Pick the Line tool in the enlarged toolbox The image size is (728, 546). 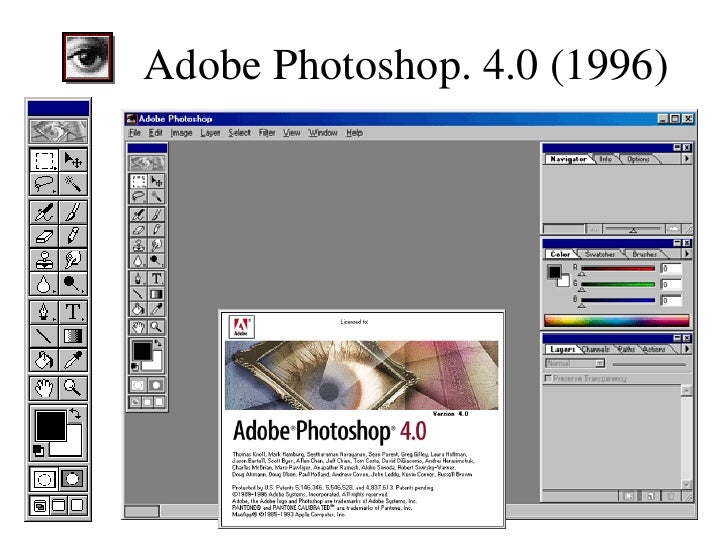[44, 336]
